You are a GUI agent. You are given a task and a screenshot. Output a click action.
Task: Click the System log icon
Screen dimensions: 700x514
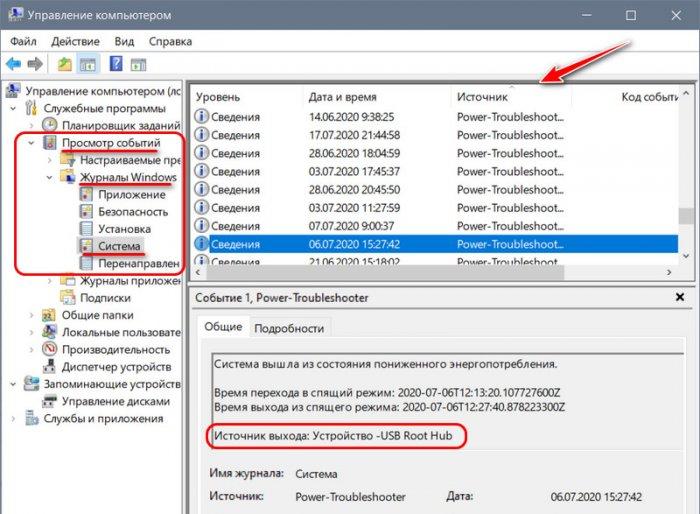coord(86,246)
